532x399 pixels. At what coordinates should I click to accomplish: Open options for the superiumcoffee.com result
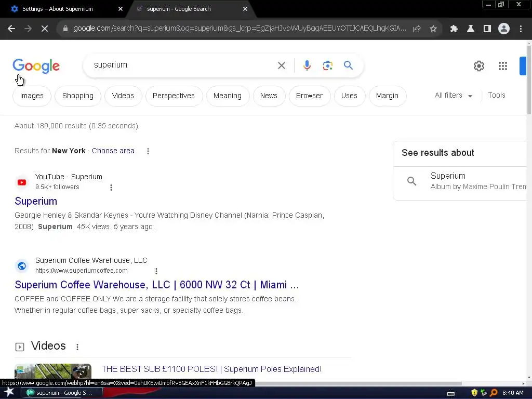[x=156, y=271]
